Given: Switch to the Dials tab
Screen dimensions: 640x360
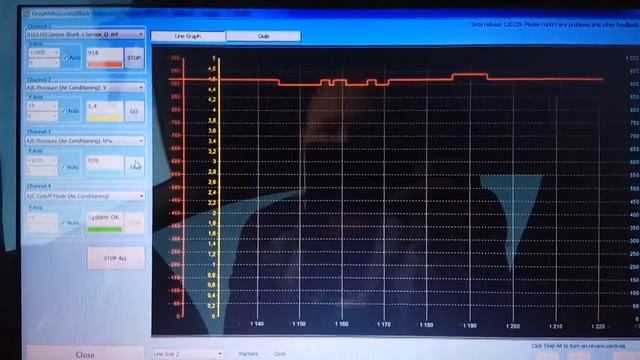Looking at the screenshot, I should click(264, 36).
